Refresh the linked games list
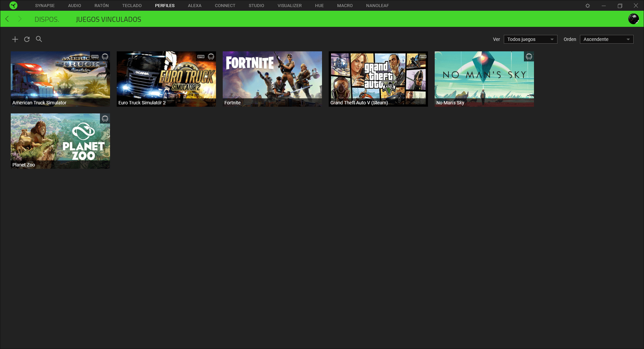The width and height of the screenshot is (644, 349). click(x=27, y=39)
